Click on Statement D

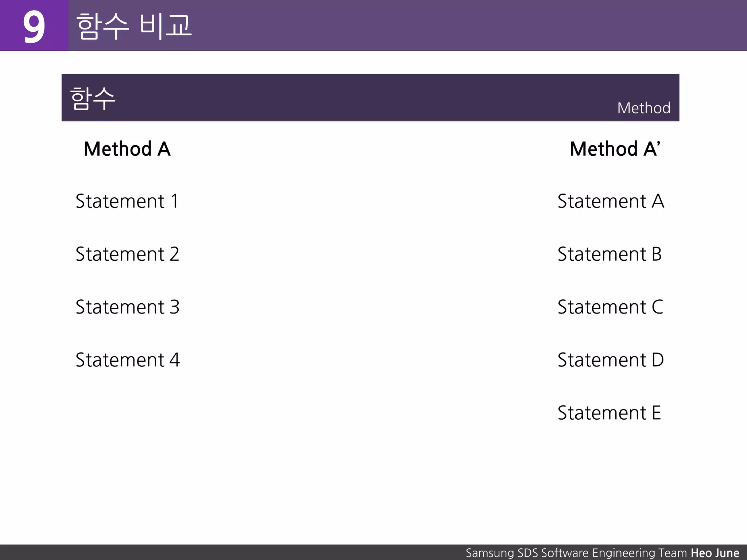click(611, 360)
